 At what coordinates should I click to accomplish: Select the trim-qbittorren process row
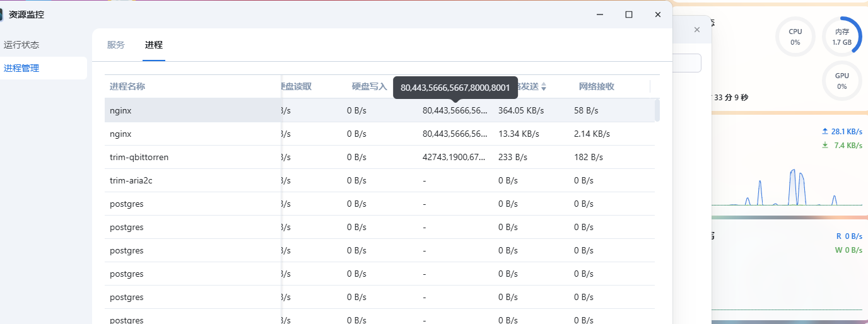[380, 157]
